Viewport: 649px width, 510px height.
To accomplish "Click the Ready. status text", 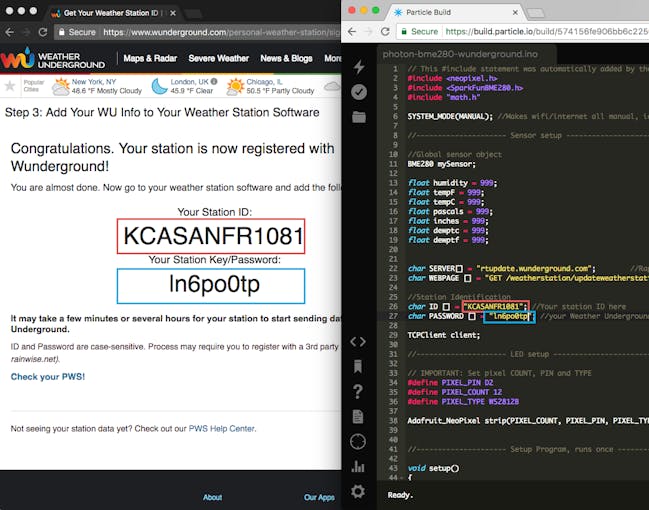I will point(400,495).
